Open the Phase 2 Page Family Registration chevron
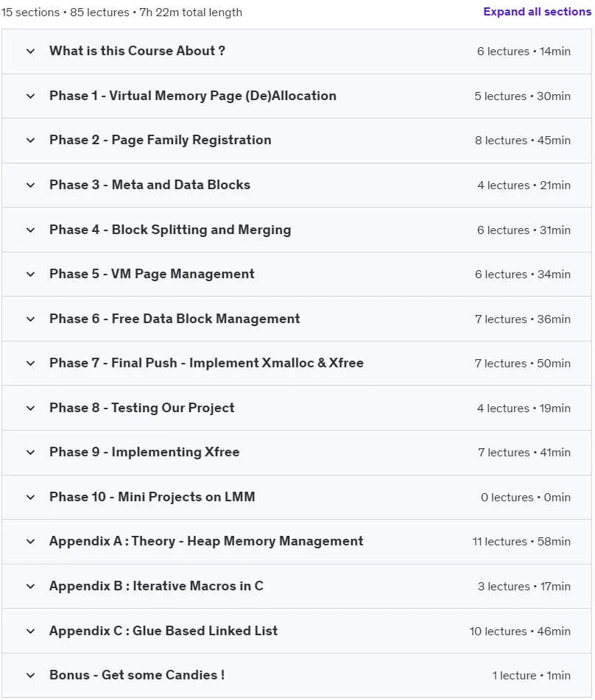595x700 pixels. (x=30, y=140)
